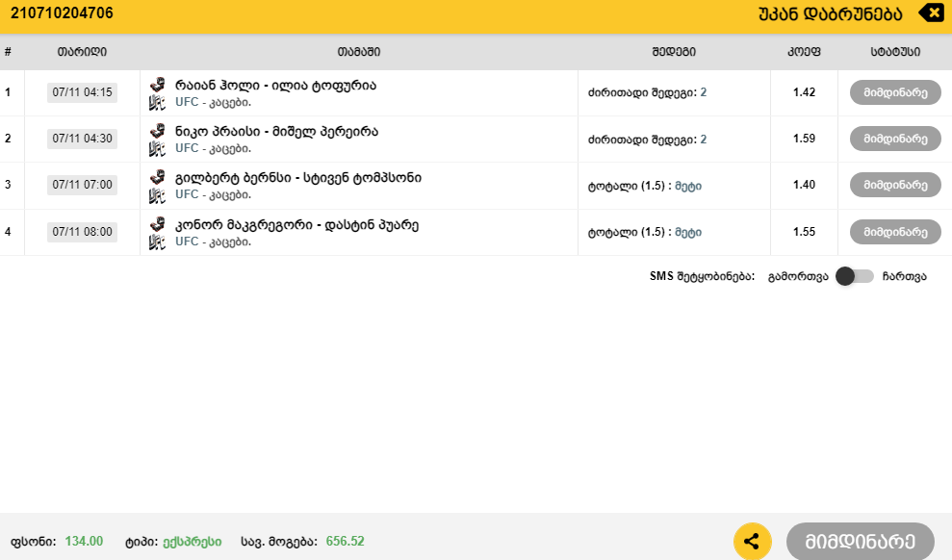This screenshot has height=560, width=952.
Task: Click მიმდინარე status button in row 1
Action: 895,92
